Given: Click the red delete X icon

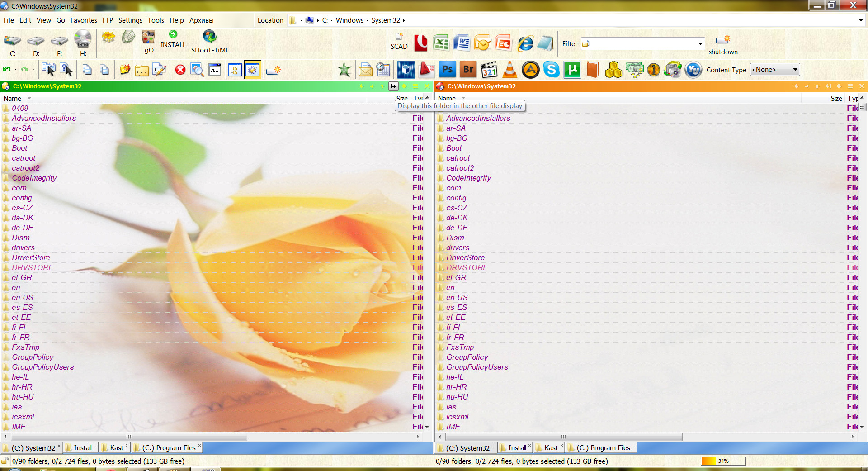Looking at the screenshot, I should pyautogui.click(x=180, y=70).
